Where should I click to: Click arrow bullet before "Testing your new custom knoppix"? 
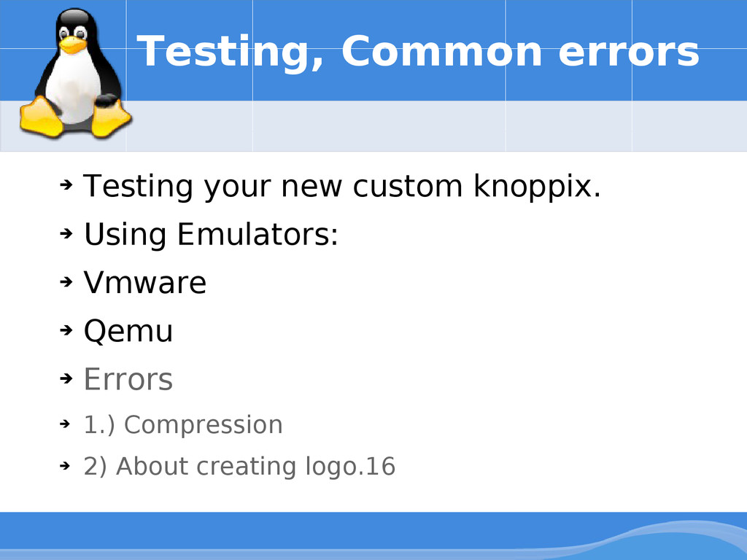[x=66, y=184]
